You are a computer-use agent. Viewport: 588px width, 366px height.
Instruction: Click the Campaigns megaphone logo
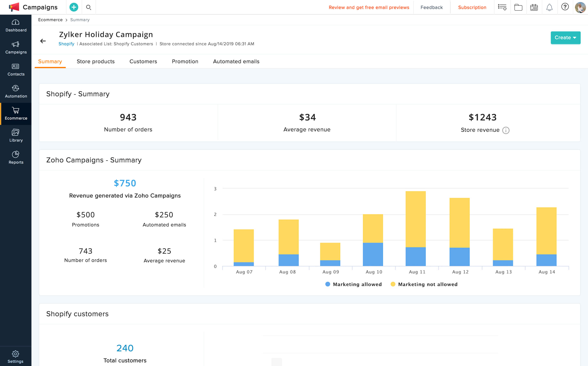point(14,7)
